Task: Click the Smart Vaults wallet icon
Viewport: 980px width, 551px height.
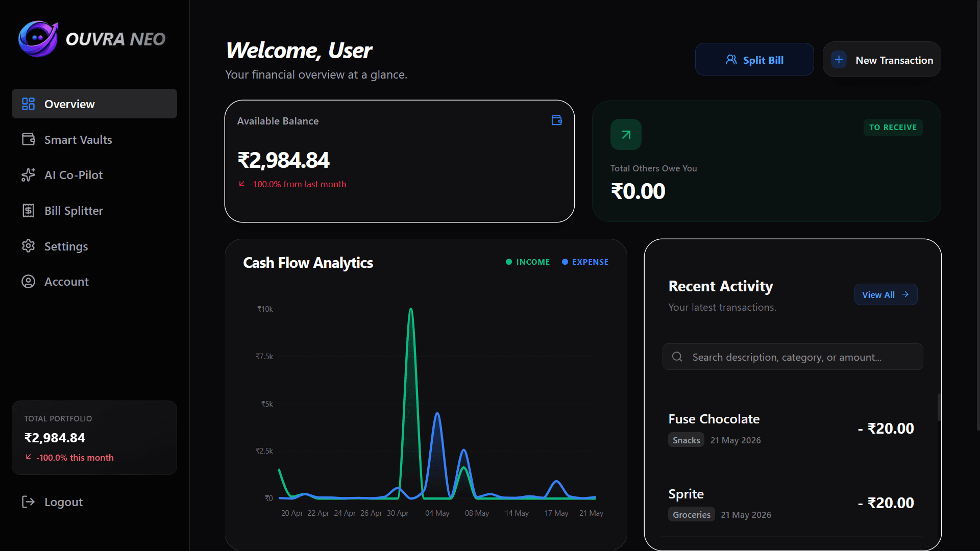Action: [x=28, y=139]
